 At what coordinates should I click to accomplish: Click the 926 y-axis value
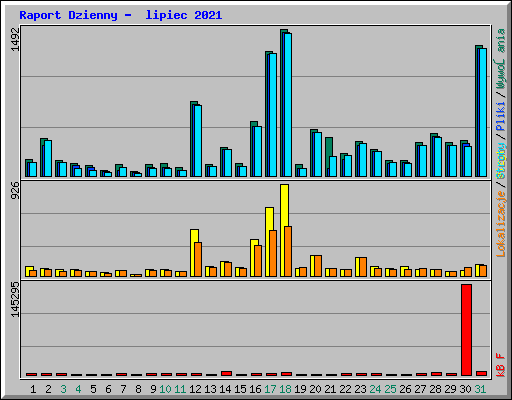tap(15, 190)
